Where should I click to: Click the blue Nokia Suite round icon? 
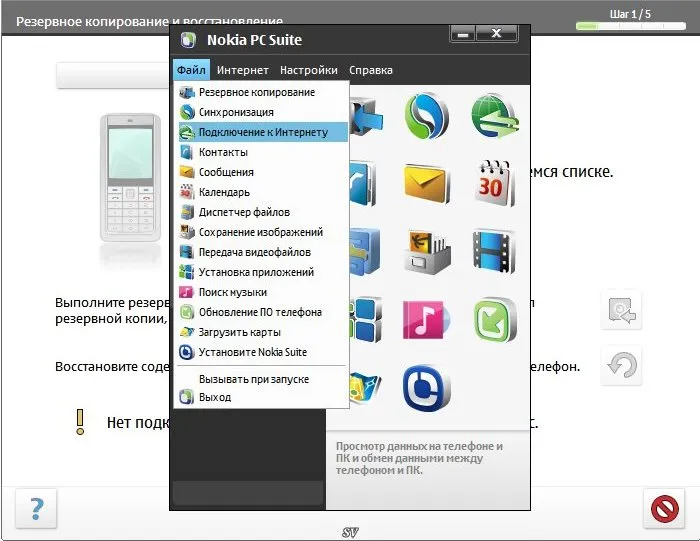tap(426, 387)
